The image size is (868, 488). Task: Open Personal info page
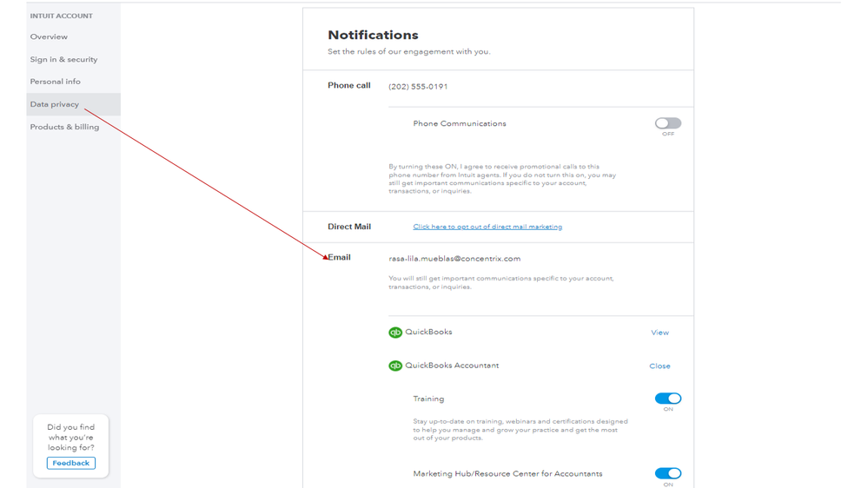tap(55, 82)
